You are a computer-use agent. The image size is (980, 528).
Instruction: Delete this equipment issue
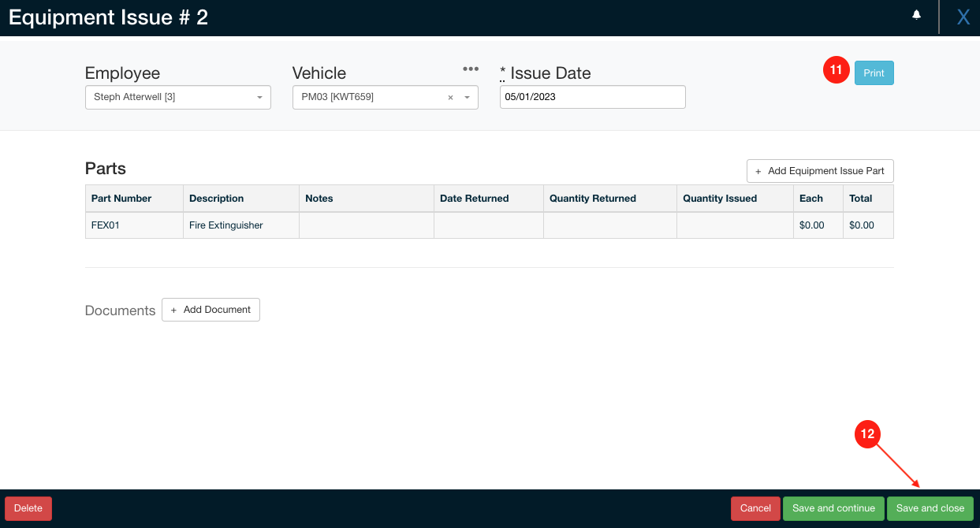[x=28, y=508]
